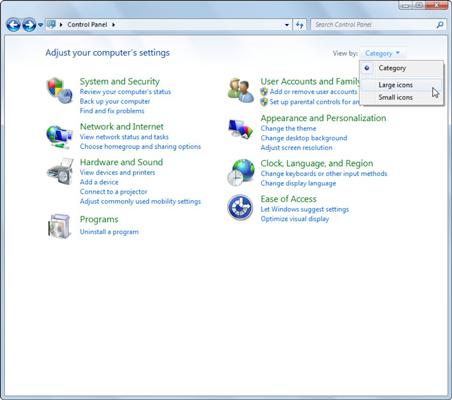Open recent pages dropdown next to Forward
This screenshot has width=452, height=400.
coord(41,25)
